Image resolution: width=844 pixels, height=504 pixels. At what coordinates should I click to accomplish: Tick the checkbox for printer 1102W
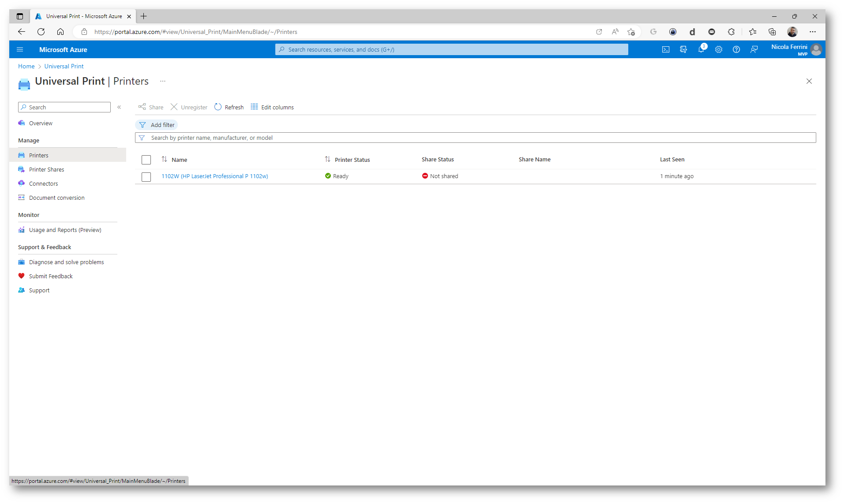[146, 176]
